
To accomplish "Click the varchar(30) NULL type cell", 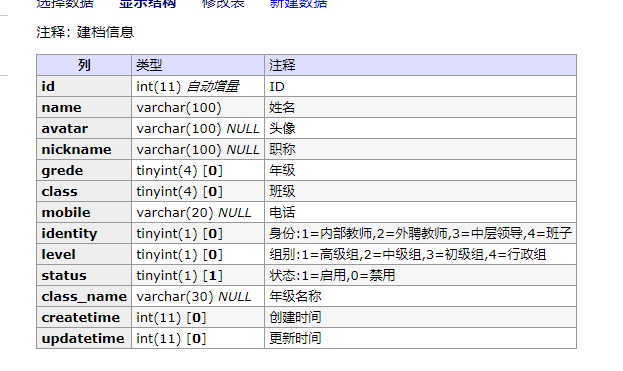I will [198, 297].
